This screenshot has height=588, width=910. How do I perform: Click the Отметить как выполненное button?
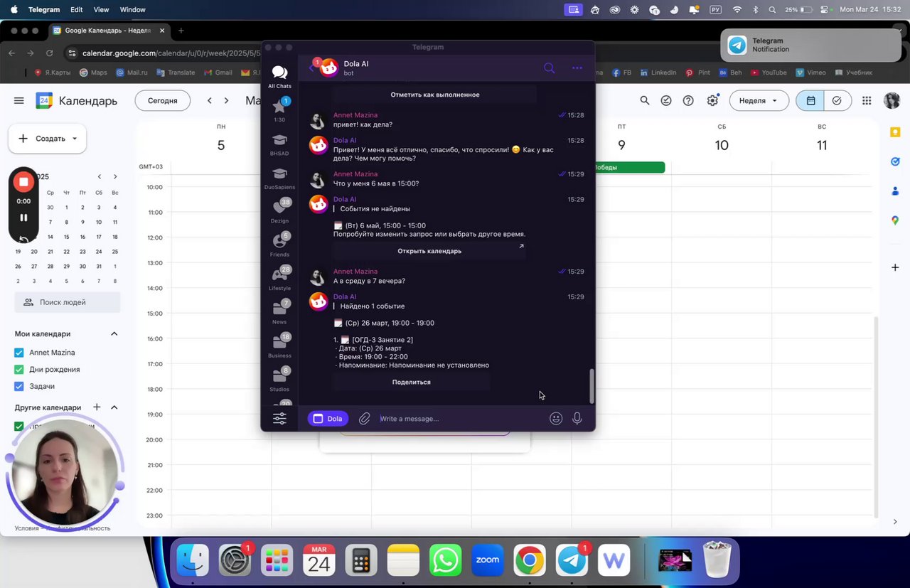tap(434, 95)
